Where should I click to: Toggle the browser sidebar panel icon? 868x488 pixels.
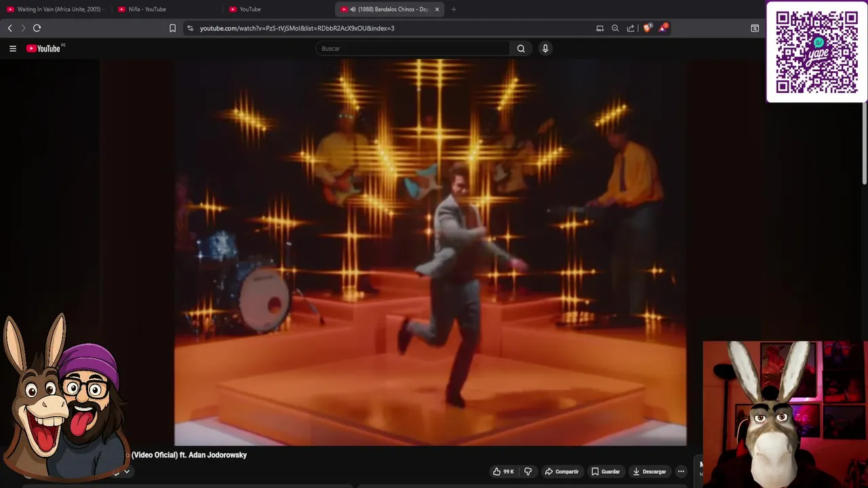coord(755,28)
